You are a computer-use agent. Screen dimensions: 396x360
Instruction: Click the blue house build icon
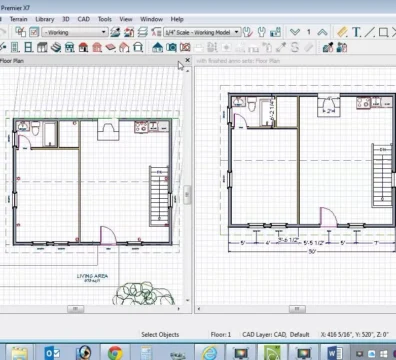pos(157,47)
